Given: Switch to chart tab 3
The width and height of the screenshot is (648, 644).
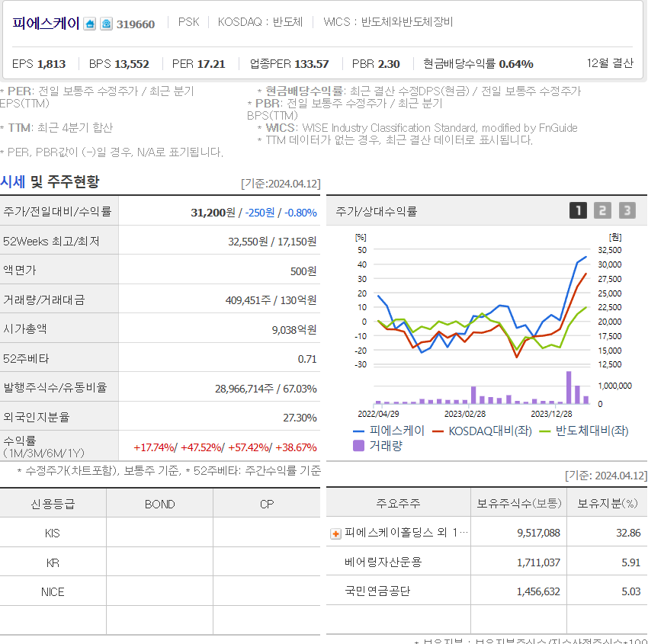Looking at the screenshot, I should click(627, 210).
